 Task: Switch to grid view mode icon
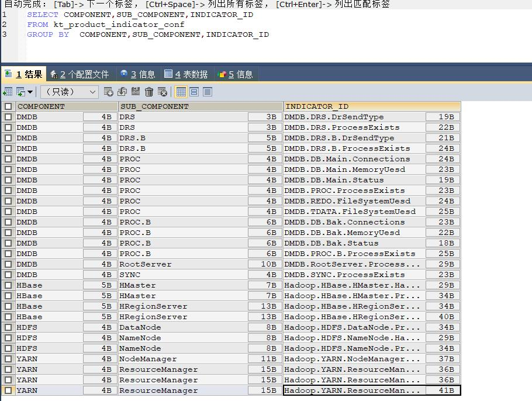[x=181, y=92]
